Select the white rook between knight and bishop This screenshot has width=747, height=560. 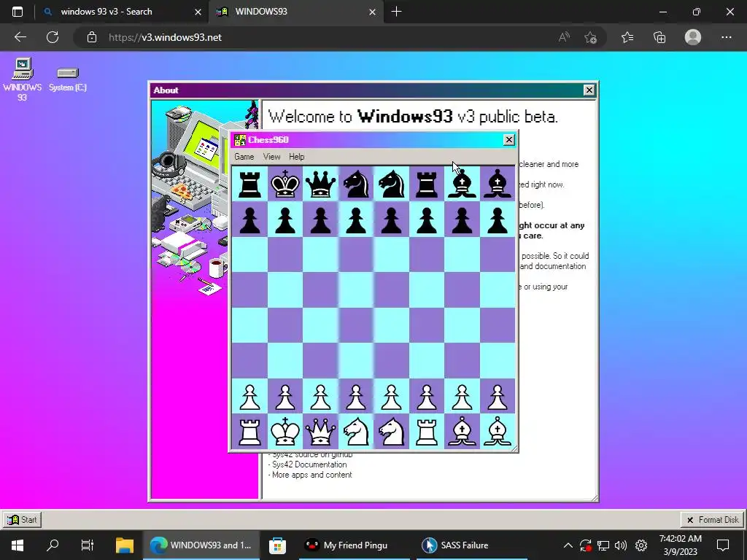pyautogui.click(x=426, y=432)
